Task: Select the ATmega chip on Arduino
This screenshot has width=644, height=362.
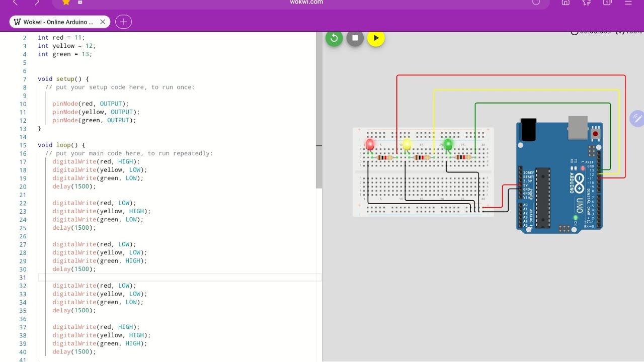Action: pos(543,198)
